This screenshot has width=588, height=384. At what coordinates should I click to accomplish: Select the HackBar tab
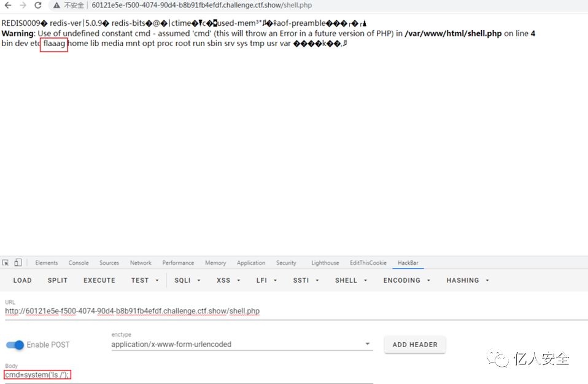point(408,263)
